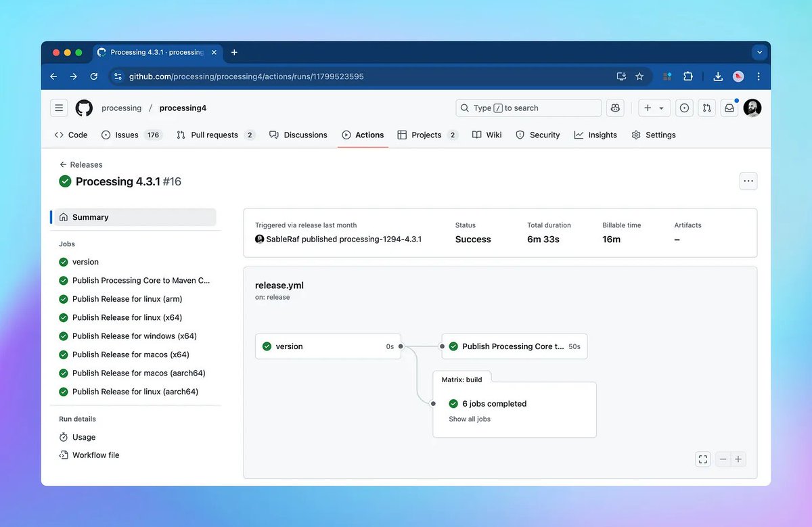Open the Issues tab

(131, 135)
